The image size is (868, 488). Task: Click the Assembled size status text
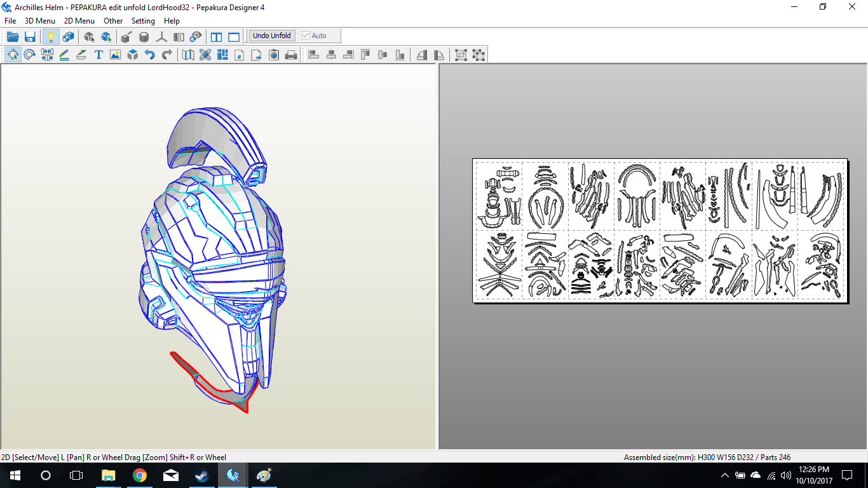(707, 457)
